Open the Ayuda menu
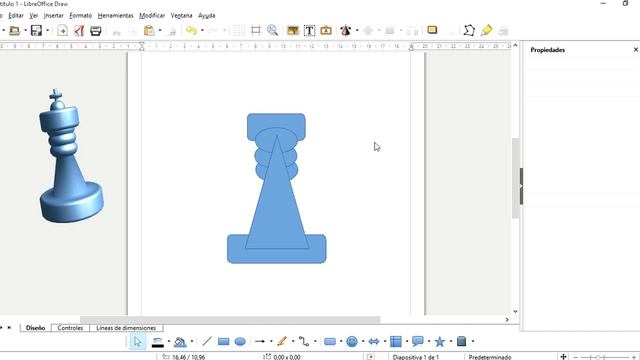The width and height of the screenshot is (640, 360). tap(207, 16)
